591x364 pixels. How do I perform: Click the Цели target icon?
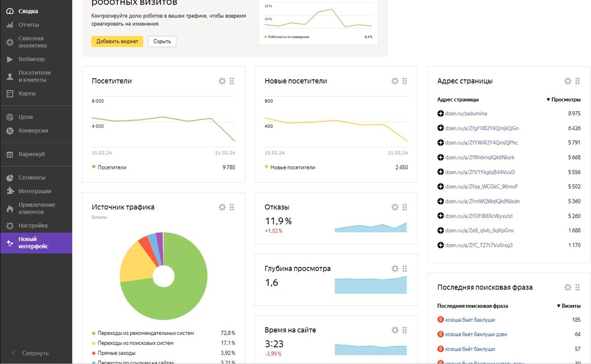tap(9, 117)
